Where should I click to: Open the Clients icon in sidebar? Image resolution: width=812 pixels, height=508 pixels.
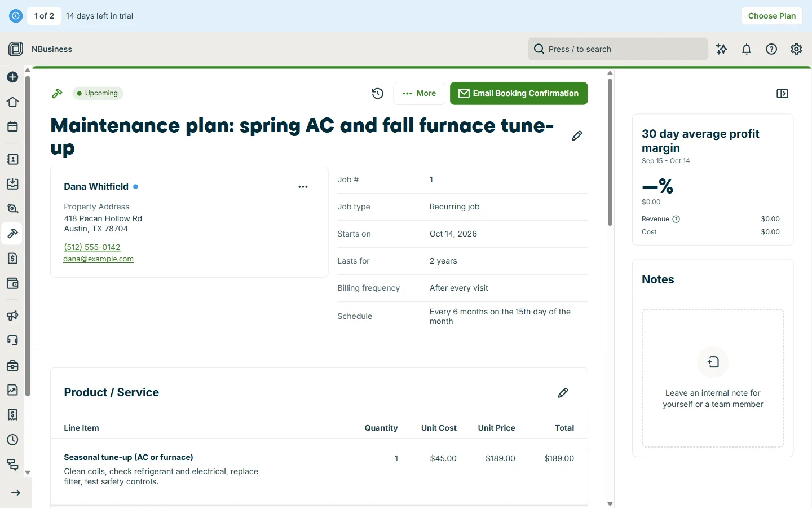coord(12,160)
